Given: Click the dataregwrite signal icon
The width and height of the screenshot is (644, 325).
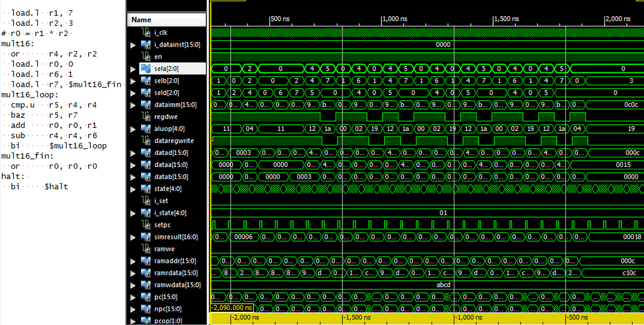Looking at the screenshot, I should [145, 141].
